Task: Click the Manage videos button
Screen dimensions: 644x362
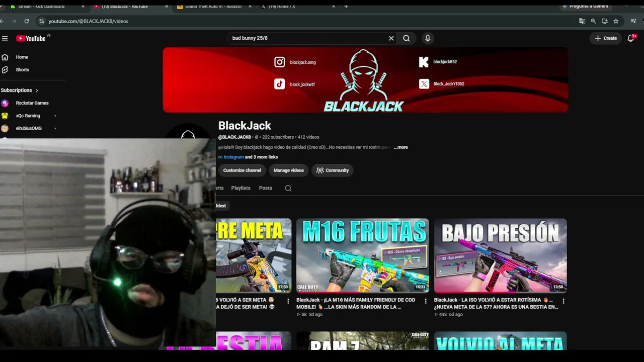Action: click(x=289, y=170)
